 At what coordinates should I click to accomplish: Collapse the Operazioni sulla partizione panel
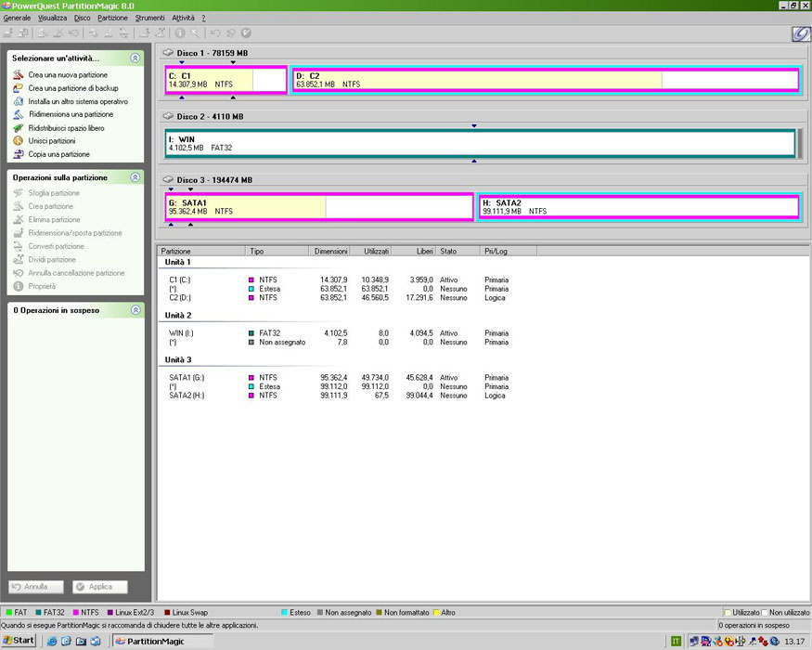tap(135, 177)
